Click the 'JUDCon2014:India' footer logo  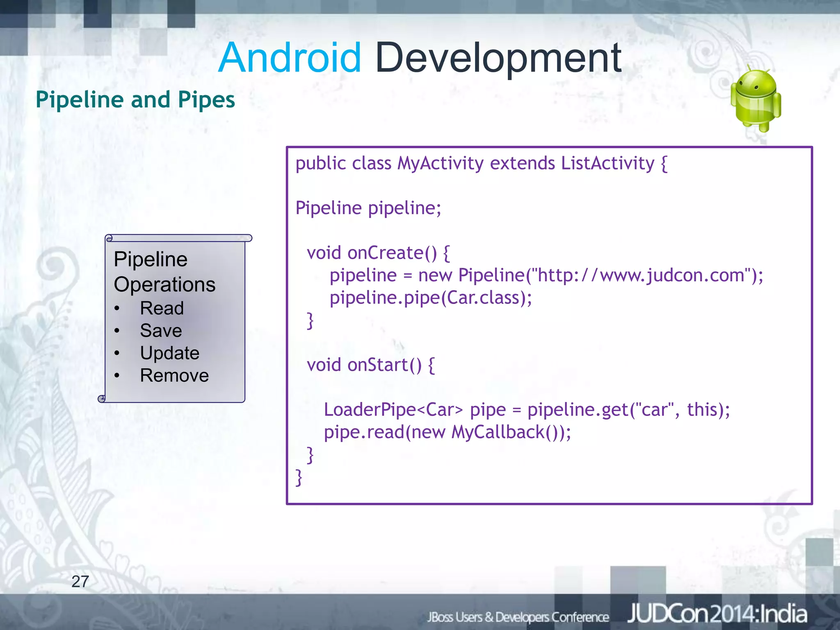click(x=717, y=614)
